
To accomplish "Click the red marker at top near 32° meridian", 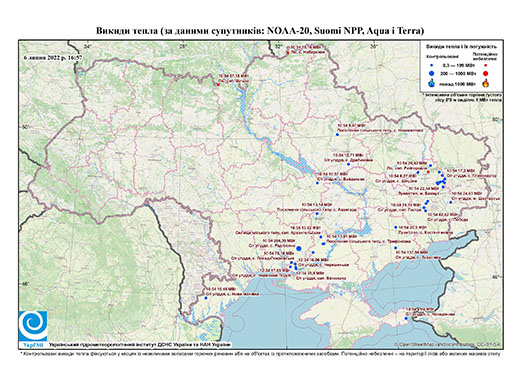I will tap(288, 53).
